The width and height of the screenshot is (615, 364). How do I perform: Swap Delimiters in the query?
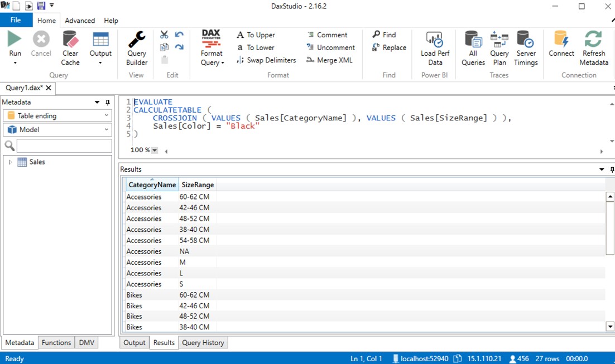click(x=266, y=60)
